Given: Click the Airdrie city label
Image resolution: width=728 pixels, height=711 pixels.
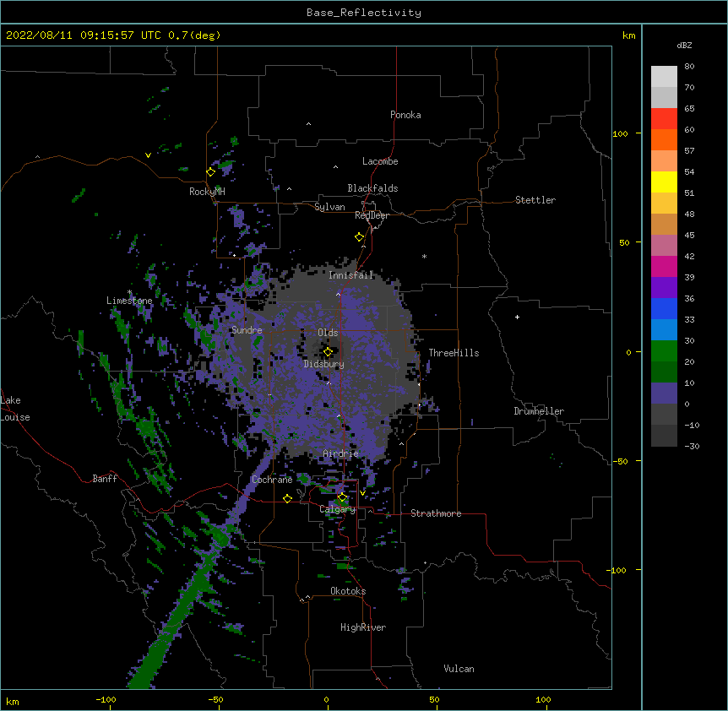Looking at the screenshot, I should point(340,453).
